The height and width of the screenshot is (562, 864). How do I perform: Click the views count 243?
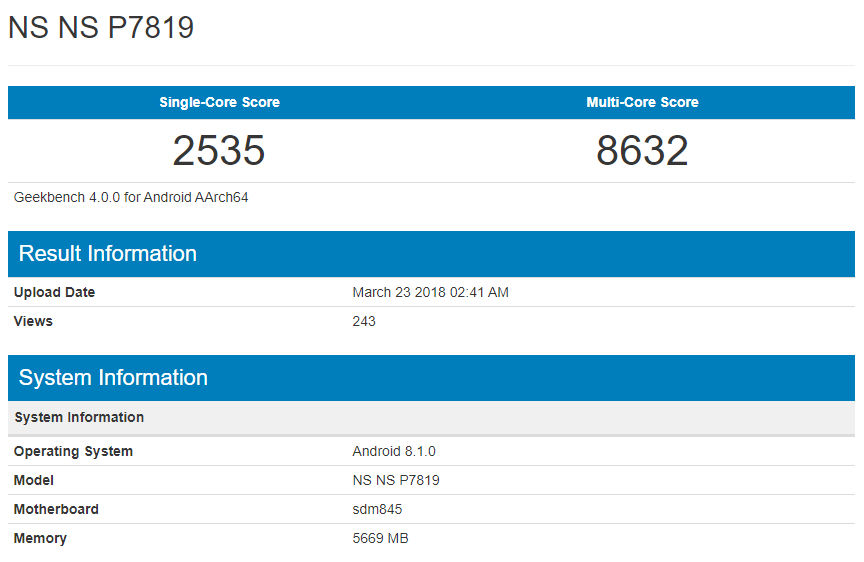pyautogui.click(x=364, y=322)
